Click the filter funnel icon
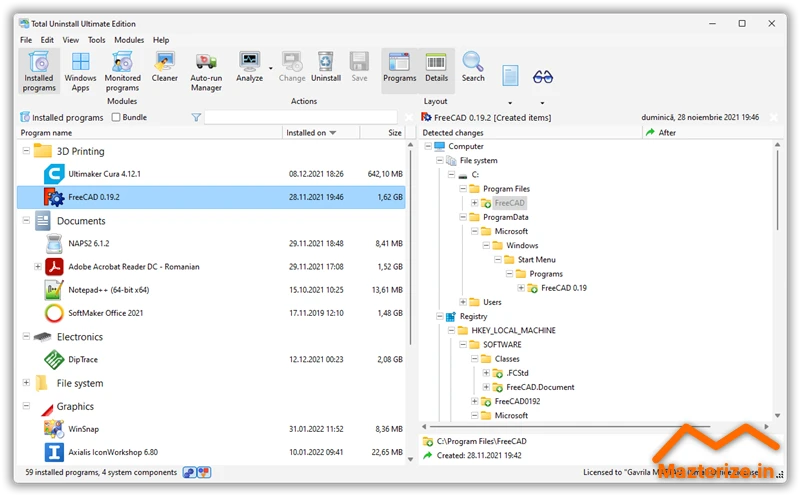The height and width of the screenshot is (496, 800). [196, 117]
